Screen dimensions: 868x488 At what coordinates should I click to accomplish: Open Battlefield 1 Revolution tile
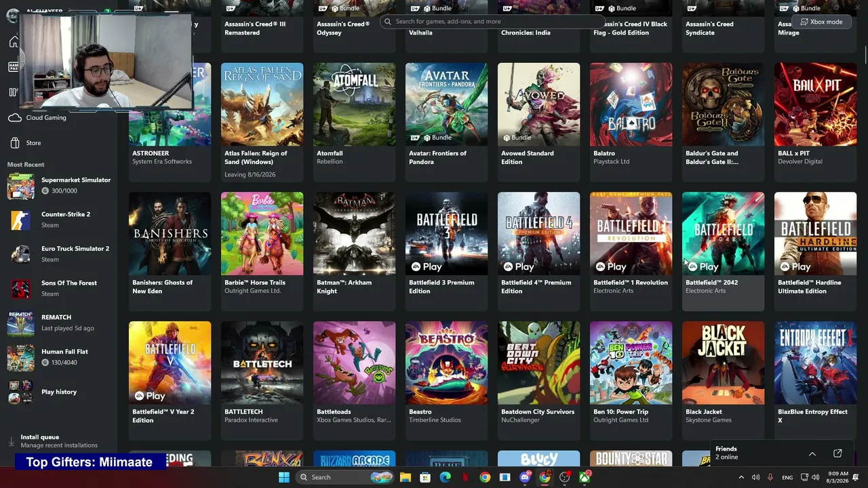coord(631,251)
